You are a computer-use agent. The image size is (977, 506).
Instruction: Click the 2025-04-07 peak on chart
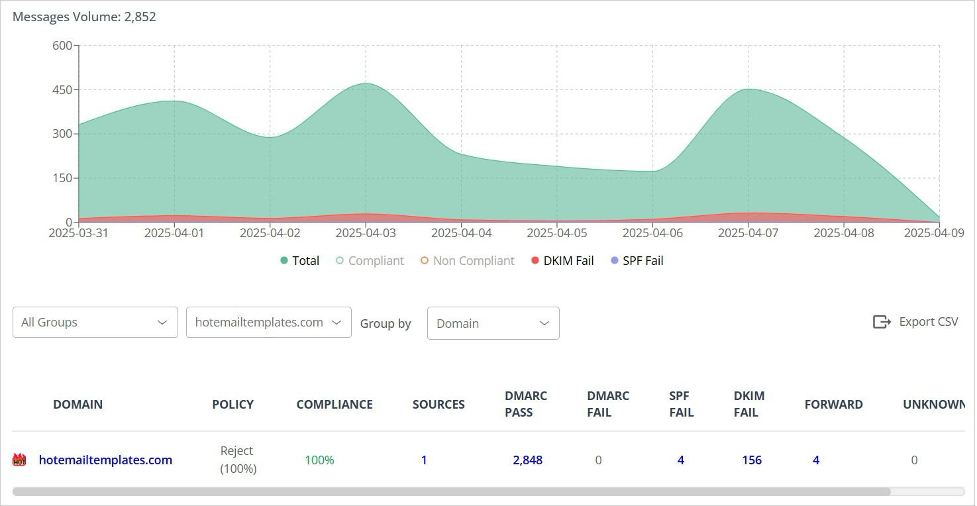point(748,90)
